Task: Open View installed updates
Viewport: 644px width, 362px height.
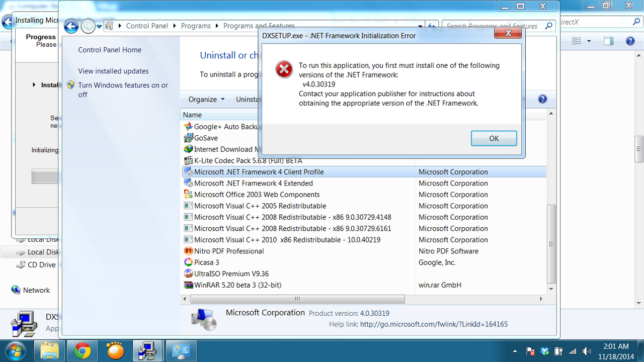Action: [113, 71]
